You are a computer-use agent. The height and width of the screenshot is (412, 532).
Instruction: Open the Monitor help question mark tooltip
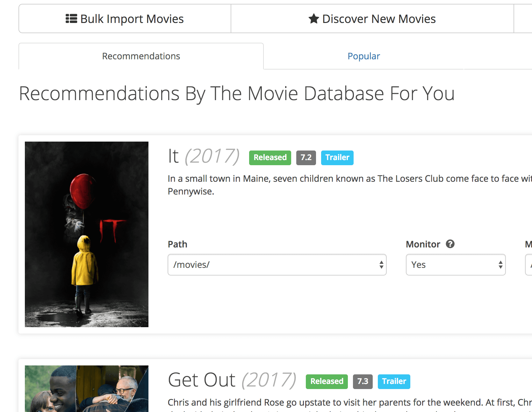pos(450,244)
